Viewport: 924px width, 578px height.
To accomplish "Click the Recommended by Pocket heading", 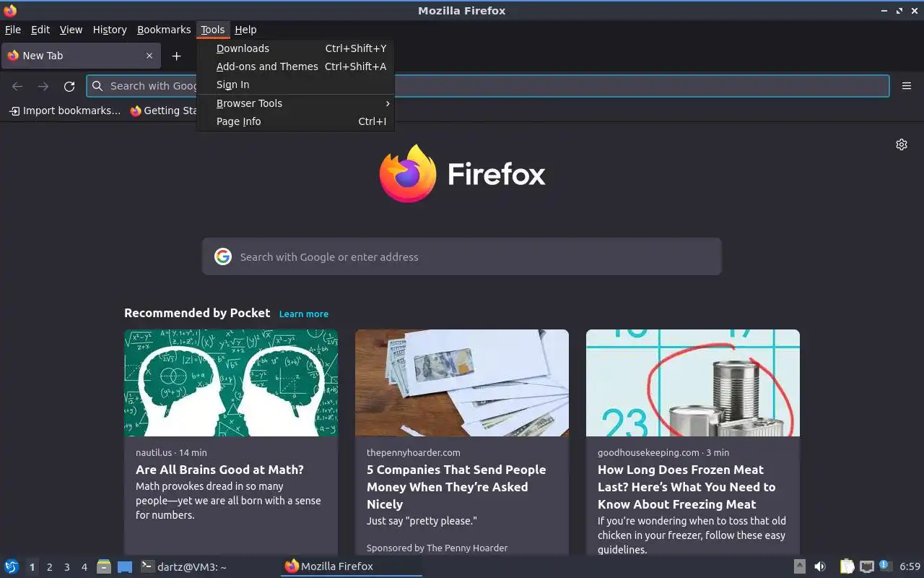I will (x=197, y=313).
